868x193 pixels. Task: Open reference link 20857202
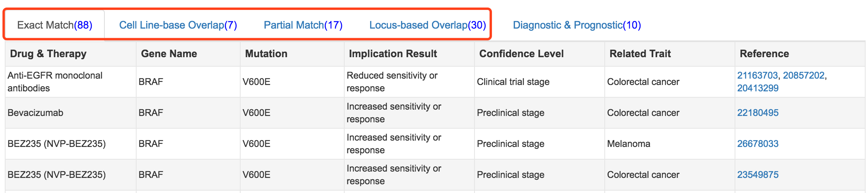coord(804,75)
